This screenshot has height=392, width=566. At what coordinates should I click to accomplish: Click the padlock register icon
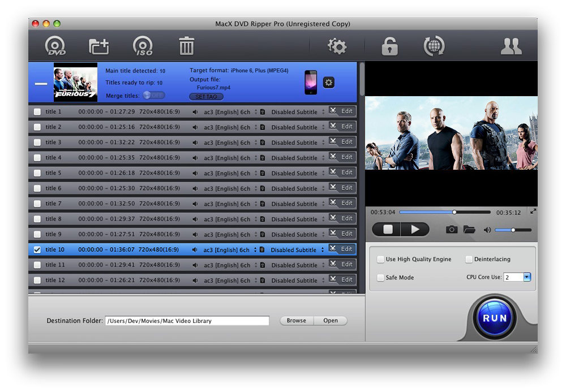coord(389,46)
